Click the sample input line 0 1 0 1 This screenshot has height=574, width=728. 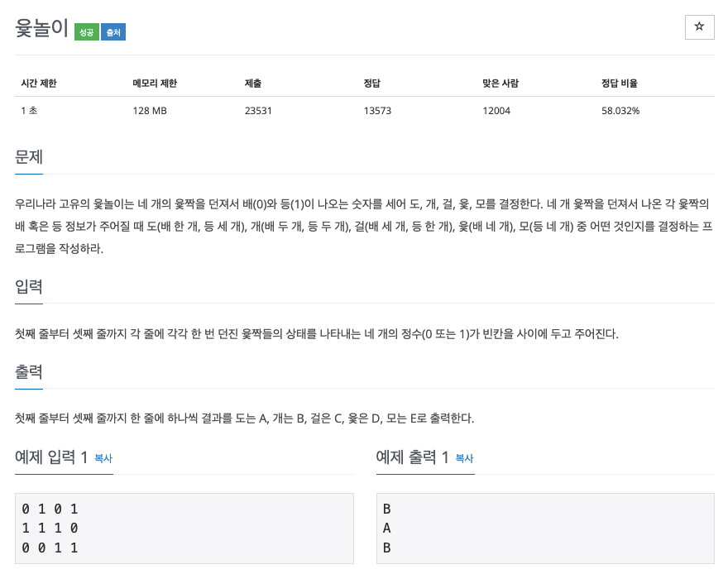(x=50, y=509)
